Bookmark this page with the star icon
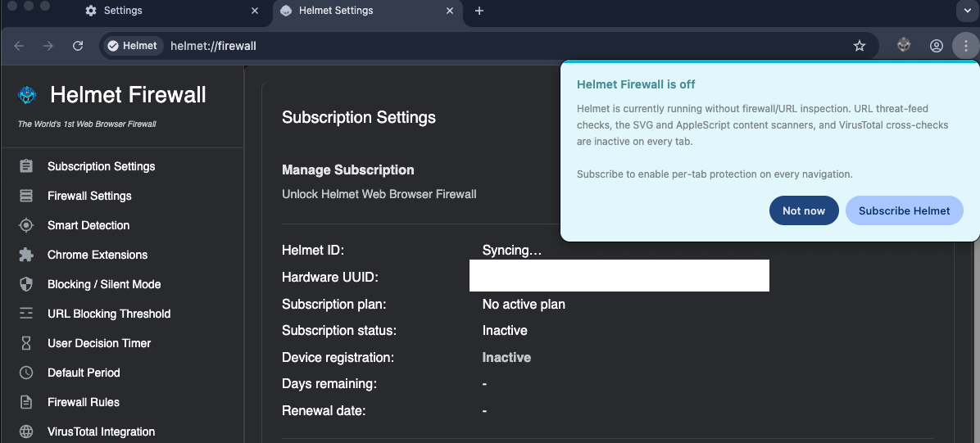 pos(860,46)
